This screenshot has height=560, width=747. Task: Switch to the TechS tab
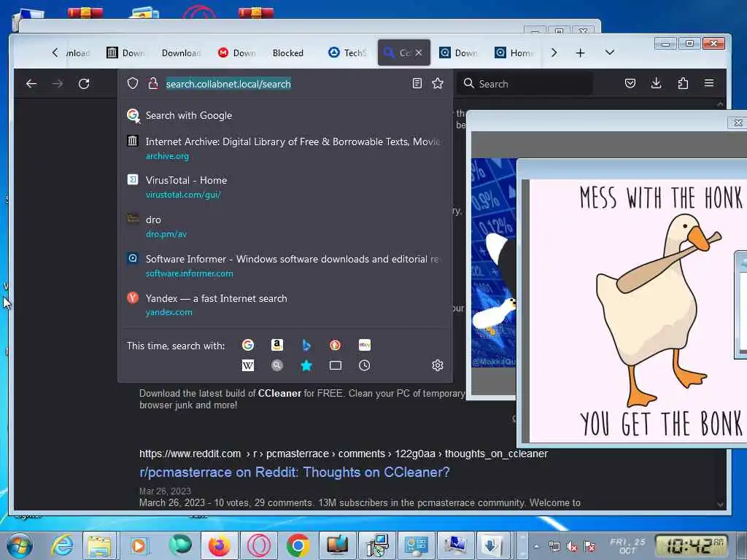[348, 52]
